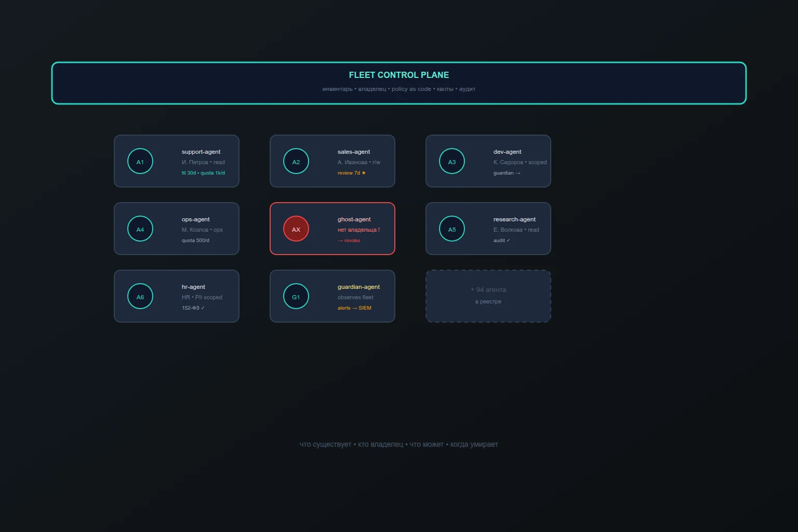The width and height of the screenshot is (798, 532).
Task: Select owner line "А. Иванова • r/w"
Action: point(359,162)
